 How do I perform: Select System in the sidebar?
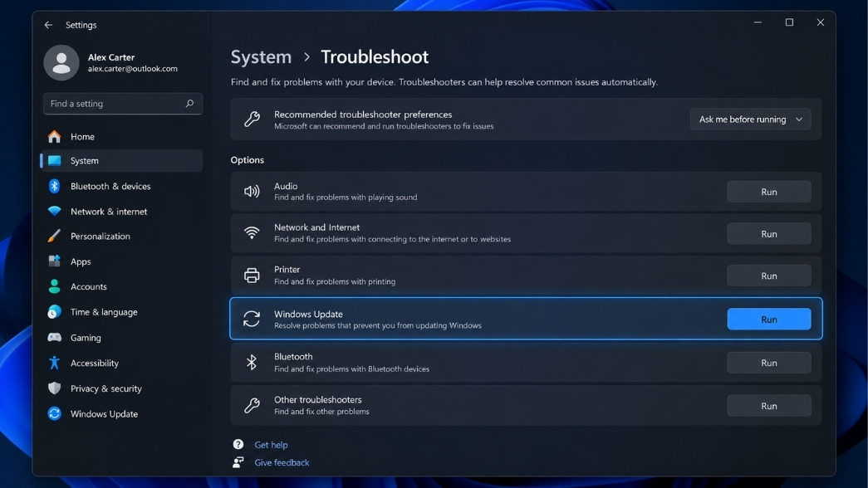122,160
